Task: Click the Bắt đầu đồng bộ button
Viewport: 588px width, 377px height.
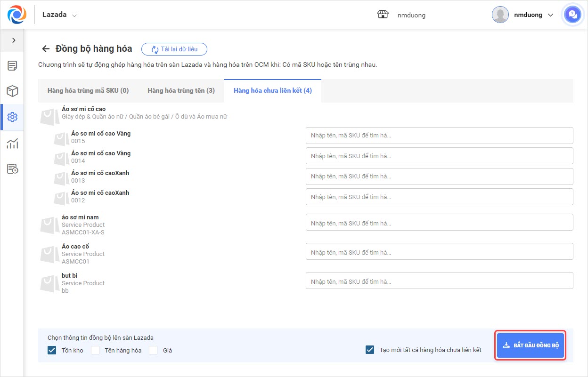Action: 531,345
